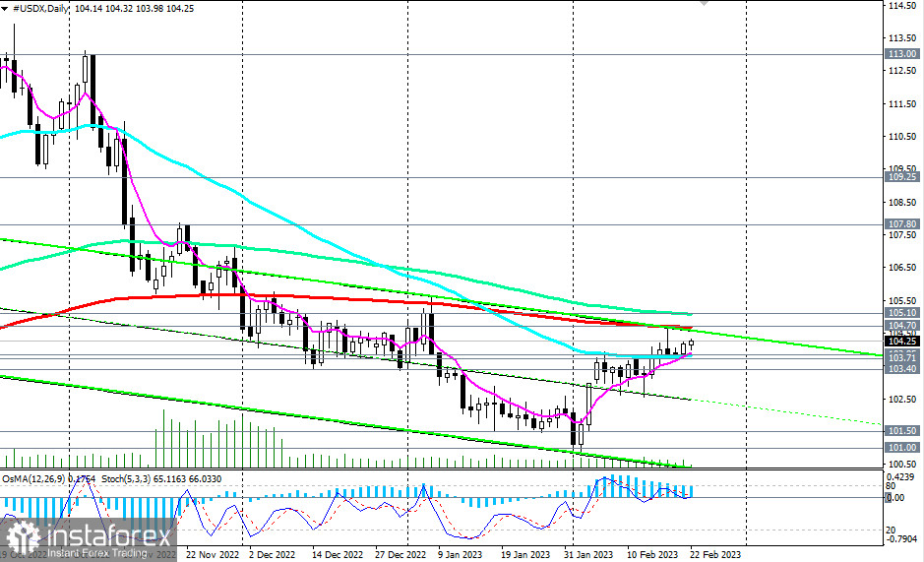Click the -0.7904 oscillator scale value
Image resolution: width=924 pixels, height=562 pixels.
tap(901, 539)
